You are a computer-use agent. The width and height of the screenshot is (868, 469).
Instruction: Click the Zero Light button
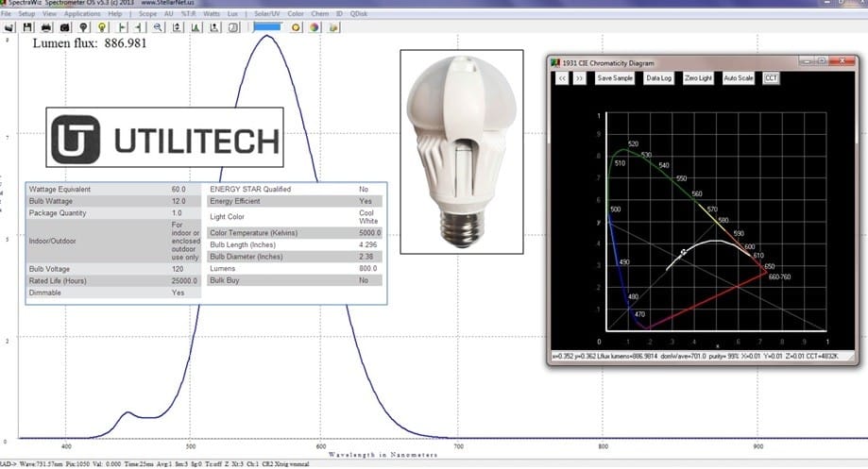[x=698, y=78]
